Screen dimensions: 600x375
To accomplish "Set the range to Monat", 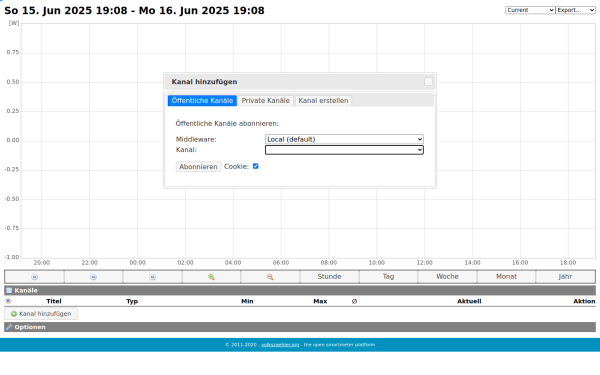I will (x=506, y=277).
